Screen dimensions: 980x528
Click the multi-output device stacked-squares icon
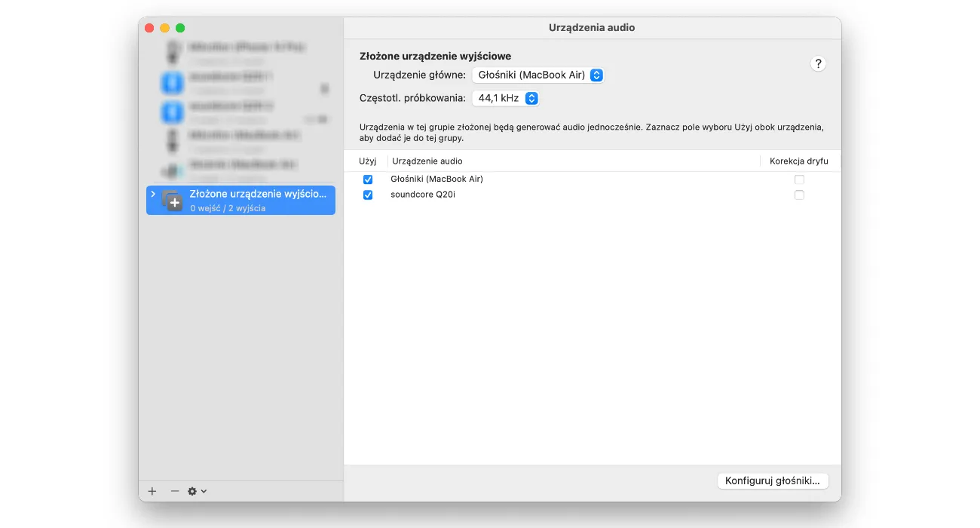point(173,201)
